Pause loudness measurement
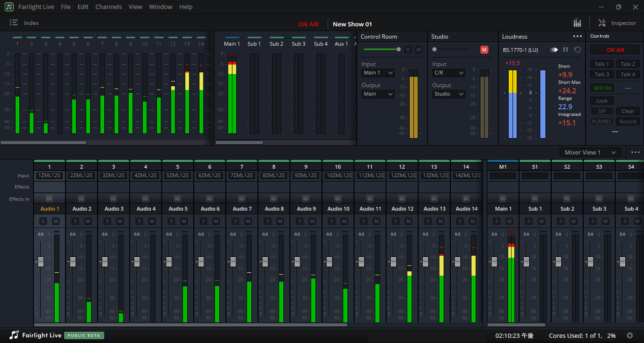This screenshot has height=343, width=644. (x=565, y=50)
